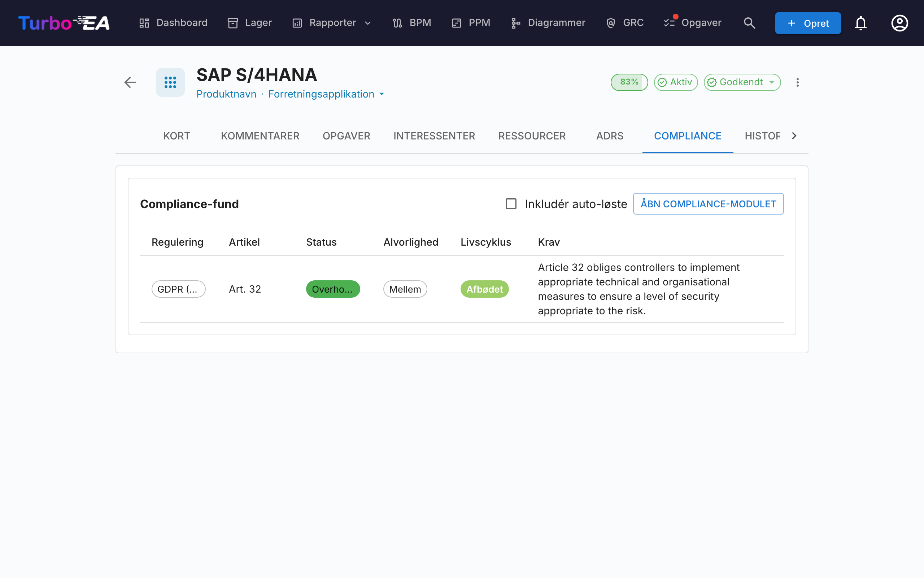Click the green Overho... status chip
The width and height of the screenshot is (924, 578).
[333, 289]
